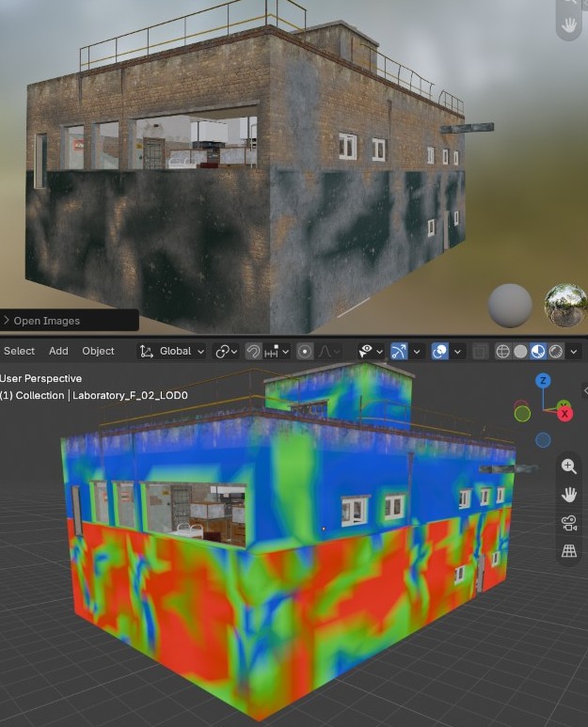Click the red X axis gizmo
Viewport: 588px width, 727px height.
(x=564, y=414)
